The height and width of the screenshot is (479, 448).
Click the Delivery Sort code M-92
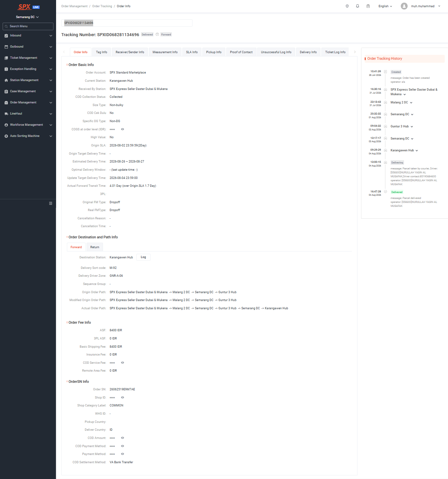pyautogui.click(x=113, y=268)
